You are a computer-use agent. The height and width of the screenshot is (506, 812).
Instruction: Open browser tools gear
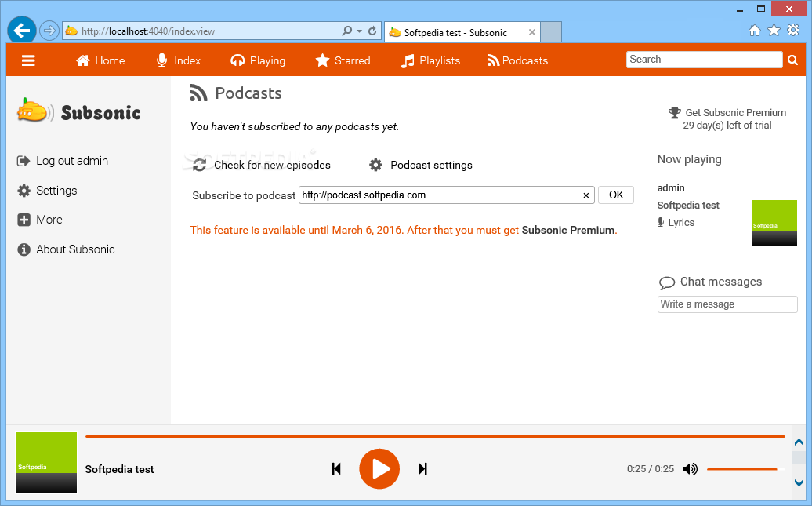[793, 30]
